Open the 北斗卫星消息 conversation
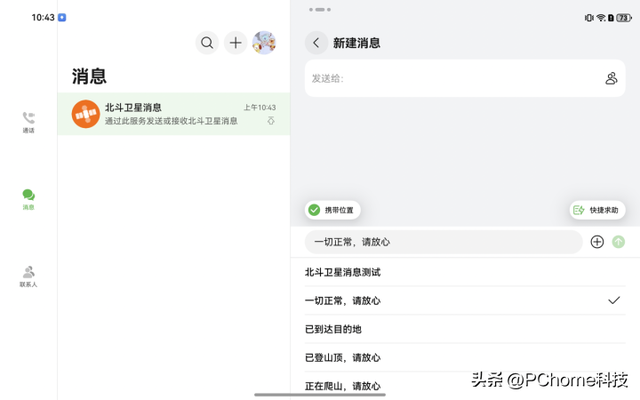640x400 pixels. pyautogui.click(x=175, y=114)
